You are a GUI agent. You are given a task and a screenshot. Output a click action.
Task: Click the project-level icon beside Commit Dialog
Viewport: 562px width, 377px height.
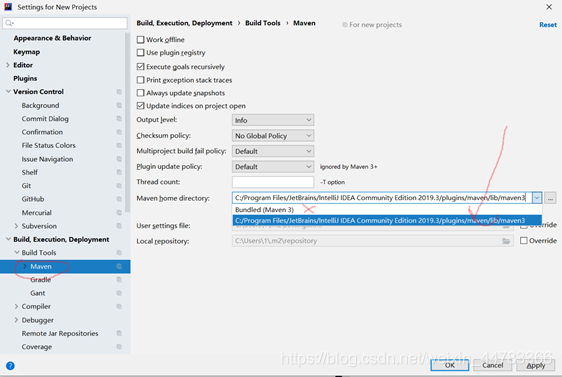click(119, 119)
